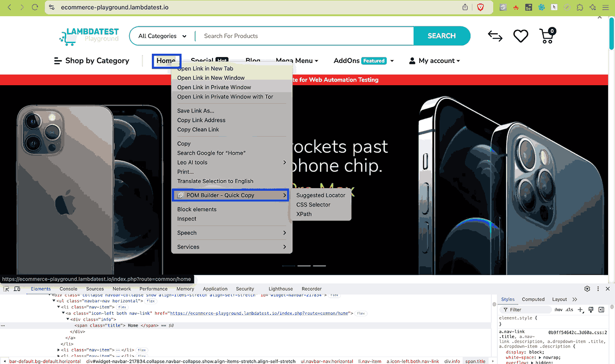
Task: Expand the Mega Menu navigation dropdown
Action: [297, 61]
